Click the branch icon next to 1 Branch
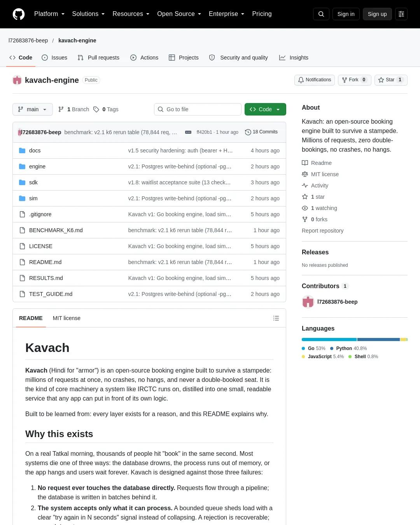 pos(61,109)
